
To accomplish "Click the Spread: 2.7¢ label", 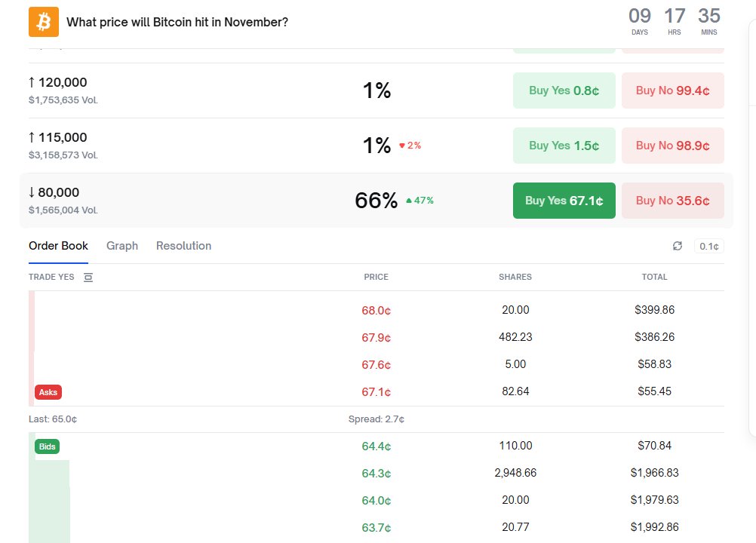I will click(x=376, y=419).
